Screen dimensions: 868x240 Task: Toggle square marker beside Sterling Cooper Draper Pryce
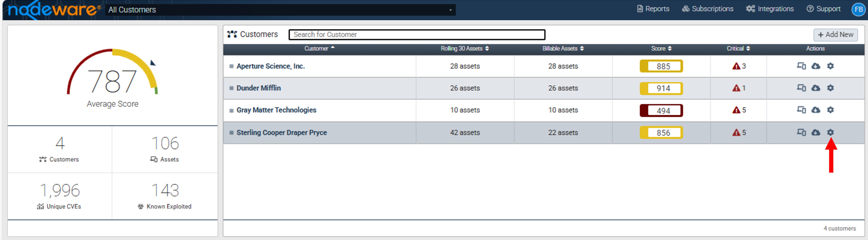pyautogui.click(x=232, y=133)
